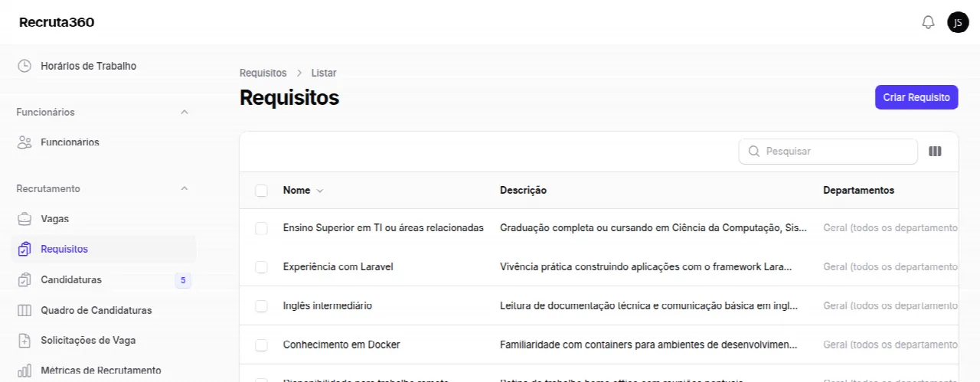Open the Experiência com Laravel requirement
Image resolution: width=980 pixels, height=382 pixels.
338,267
